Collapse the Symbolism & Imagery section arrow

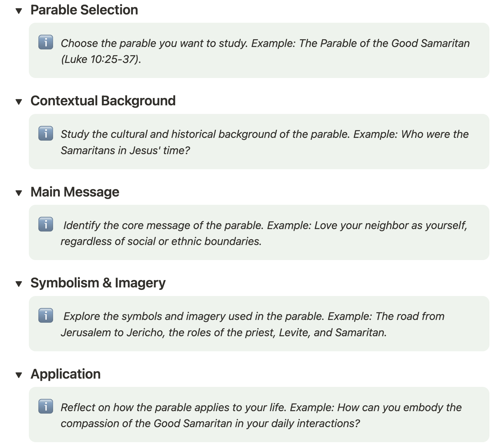[19, 284]
